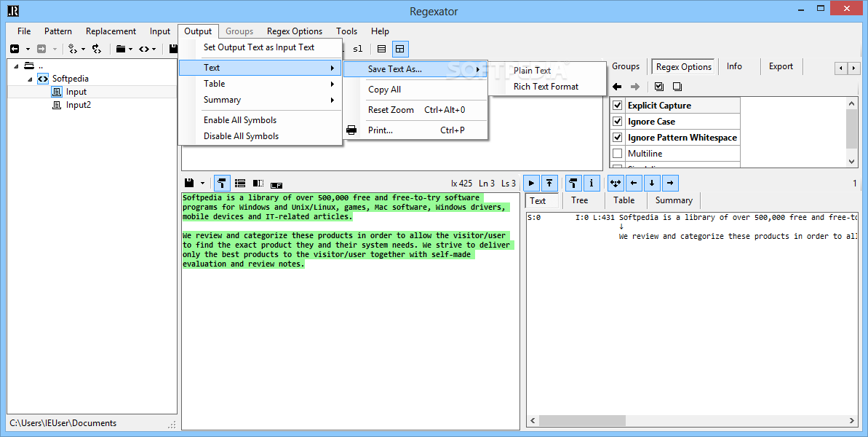
Task: Click the left arrow button in output toolbar
Action: [x=634, y=183]
